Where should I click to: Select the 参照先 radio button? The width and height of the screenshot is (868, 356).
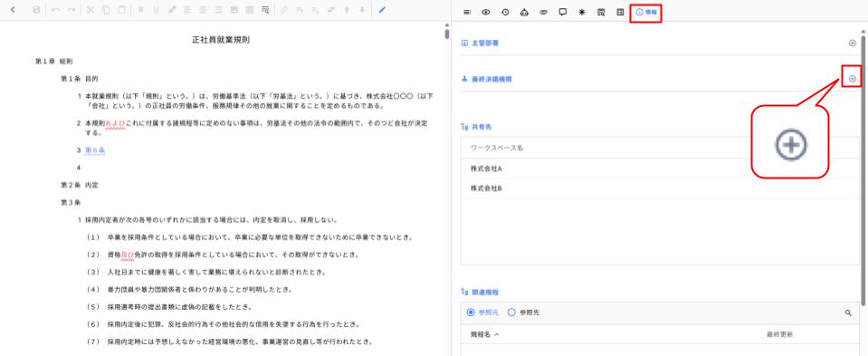coord(511,313)
